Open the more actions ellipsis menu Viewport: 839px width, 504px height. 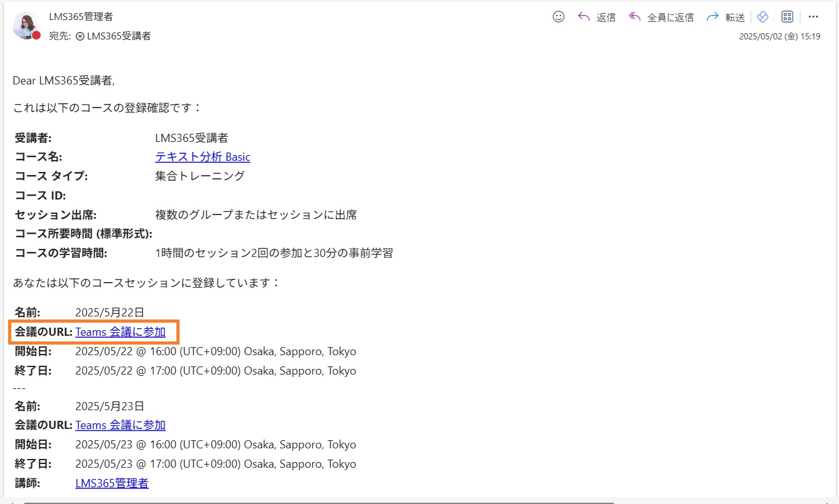[x=813, y=17]
